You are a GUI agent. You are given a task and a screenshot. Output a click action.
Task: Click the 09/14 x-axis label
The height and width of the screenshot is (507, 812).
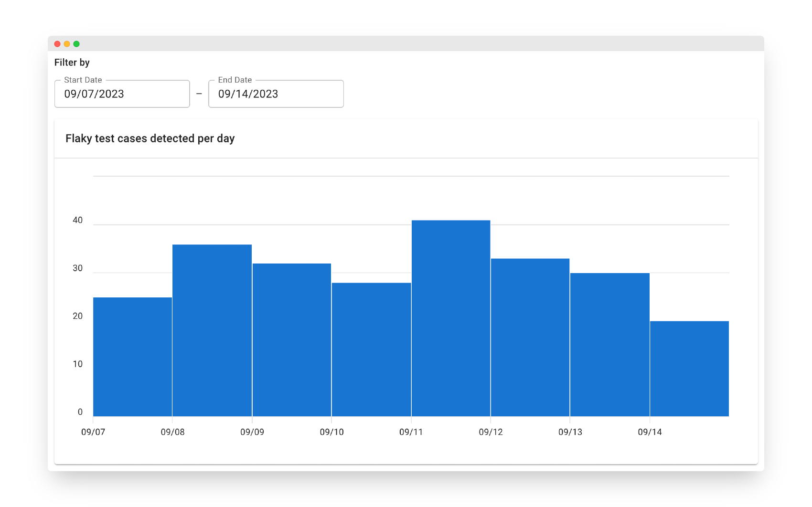click(650, 432)
